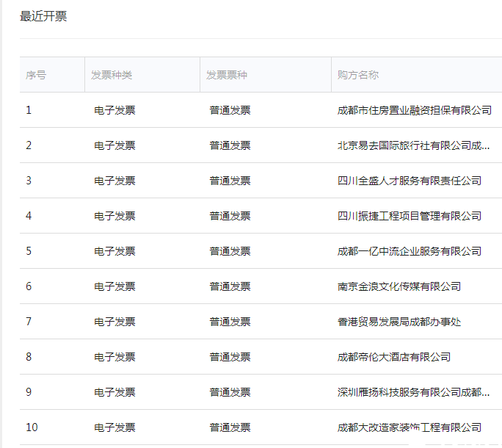
Task: Click 电子发票 in row 10
Action: 114,427
